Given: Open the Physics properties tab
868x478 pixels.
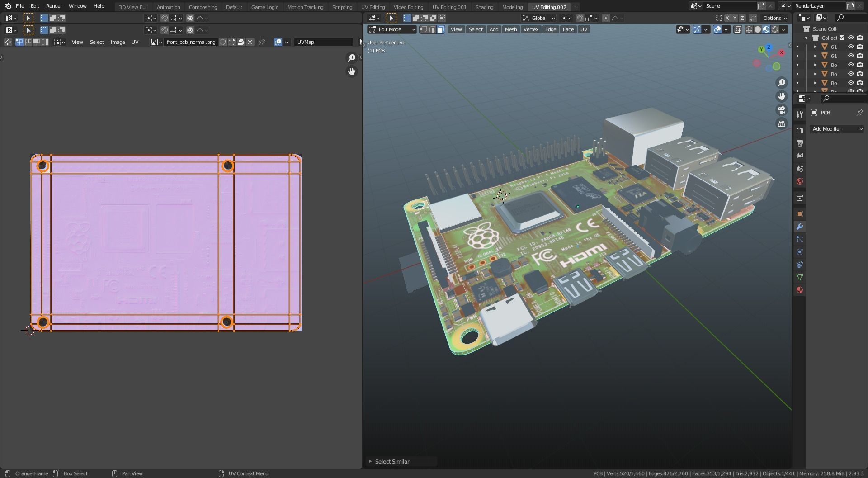Looking at the screenshot, I should (x=800, y=252).
